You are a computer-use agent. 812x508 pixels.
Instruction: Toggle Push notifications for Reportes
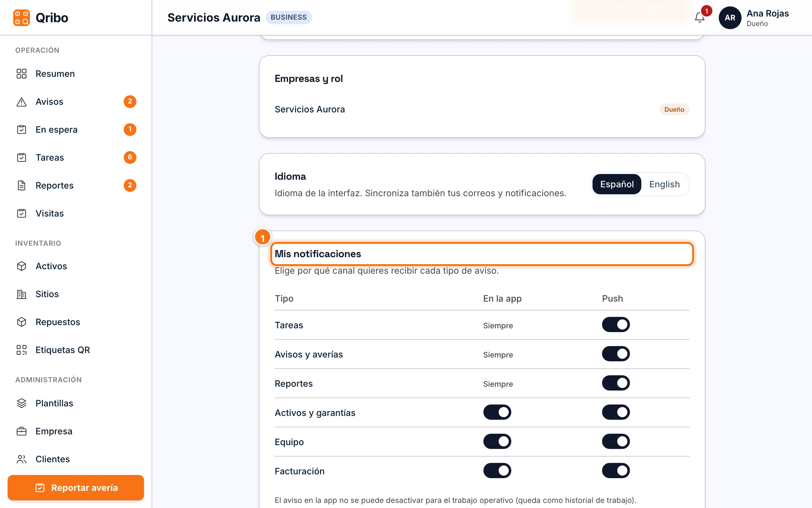point(616,383)
